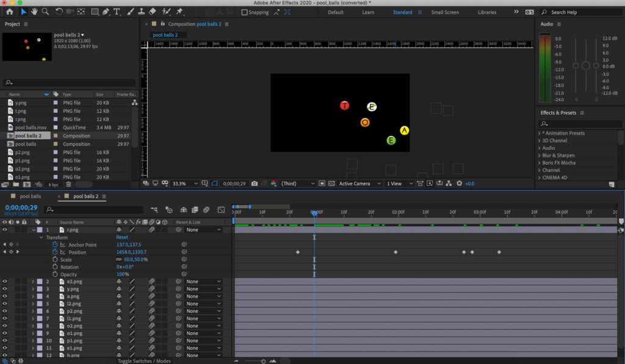Collapse the Transform group of layer r.png
The width and height of the screenshot is (625, 364).
[x=40, y=237]
